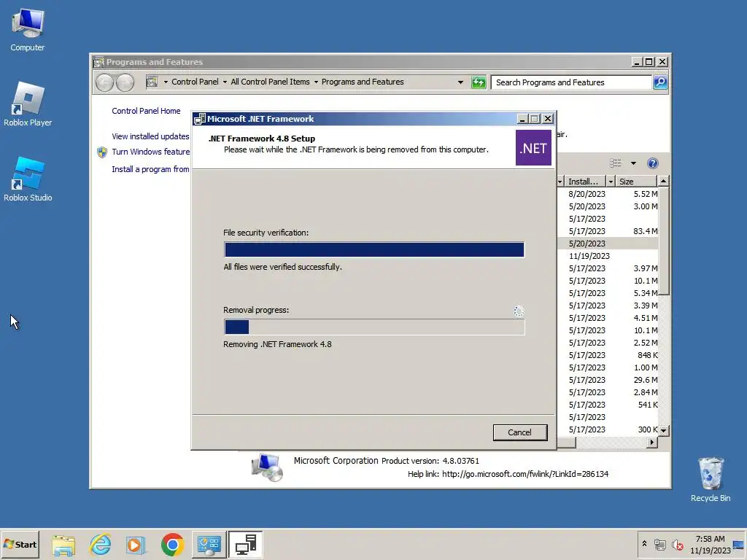The image size is (747, 560).
Task: Select the row sized 541 K
Action: coord(608,405)
